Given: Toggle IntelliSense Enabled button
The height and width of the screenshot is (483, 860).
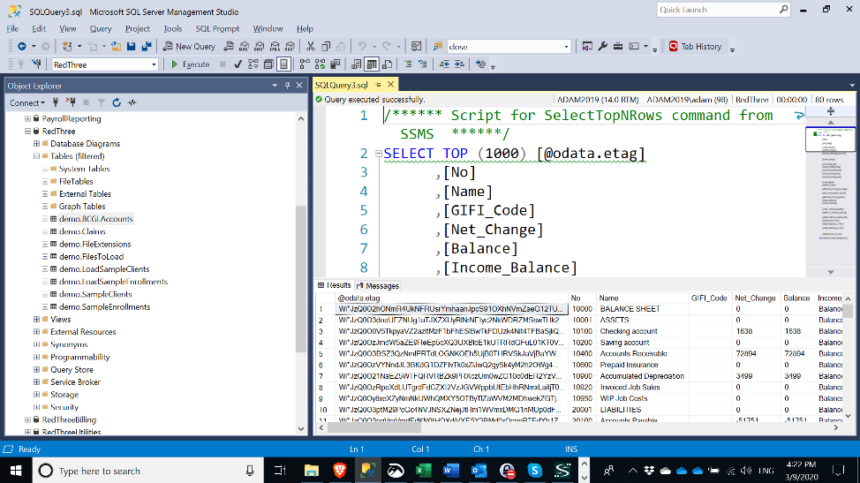Looking at the screenshot, I should [x=284, y=65].
